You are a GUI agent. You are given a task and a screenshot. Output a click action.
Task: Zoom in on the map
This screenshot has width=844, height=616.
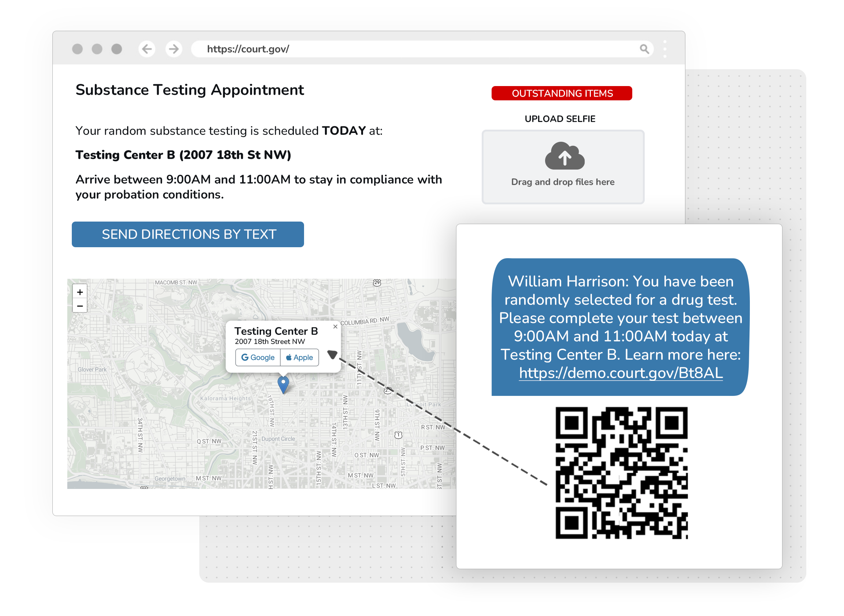(80, 292)
